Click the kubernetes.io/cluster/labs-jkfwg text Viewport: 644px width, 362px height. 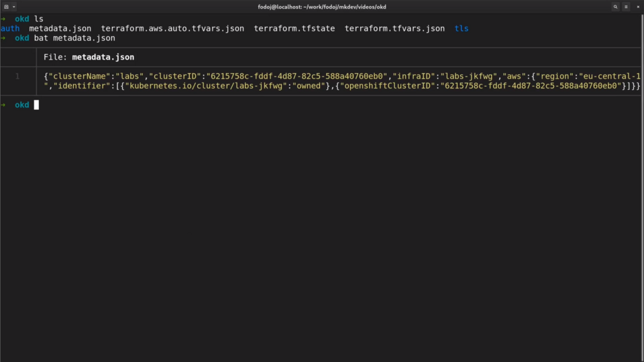click(x=206, y=86)
